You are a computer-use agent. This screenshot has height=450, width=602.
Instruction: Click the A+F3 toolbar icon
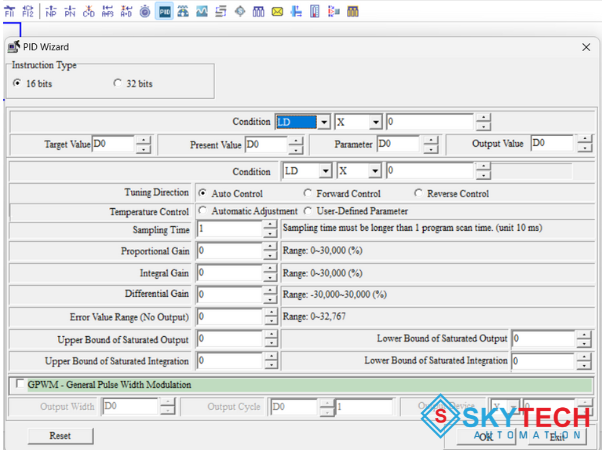pyautogui.click(x=108, y=12)
